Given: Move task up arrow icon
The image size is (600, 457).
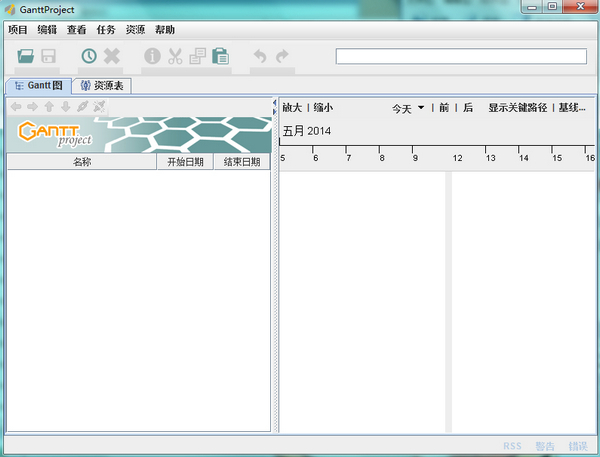Looking at the screenshot, I should coord(49,106).
